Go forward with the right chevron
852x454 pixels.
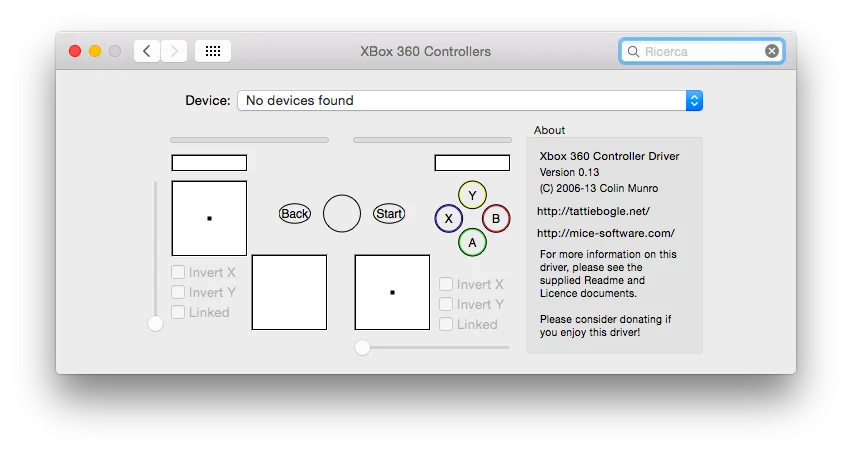174,51
